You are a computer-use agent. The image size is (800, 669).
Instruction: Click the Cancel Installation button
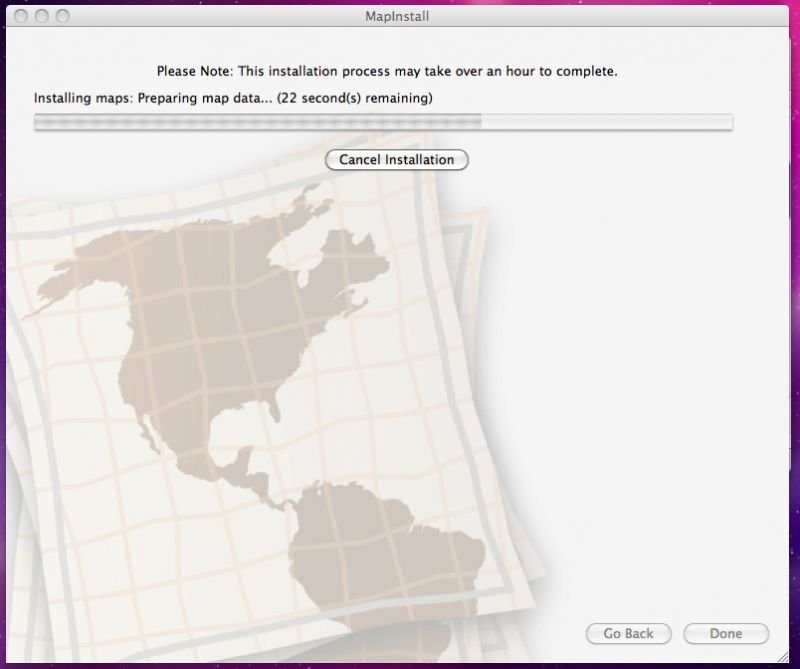click(x=397, y=160)
